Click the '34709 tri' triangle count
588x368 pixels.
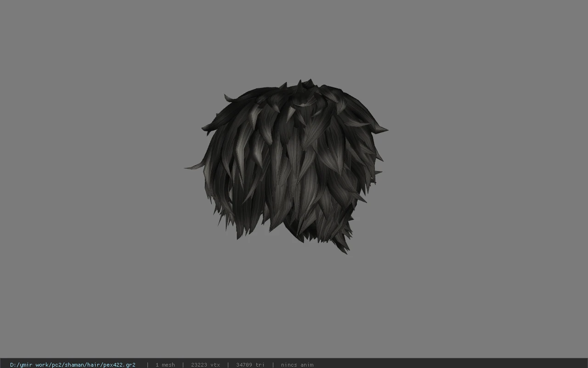point(250,365)
